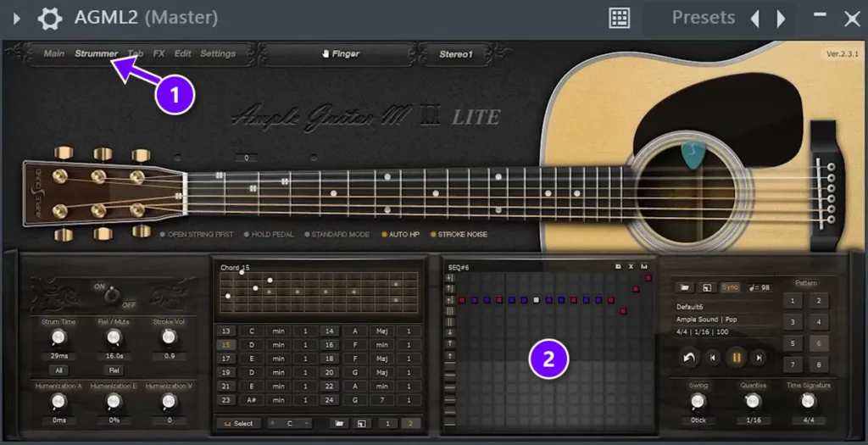Toggle the Hold Pedal option
This screenshot has width=868, height=445.
[x=269, y=235]
